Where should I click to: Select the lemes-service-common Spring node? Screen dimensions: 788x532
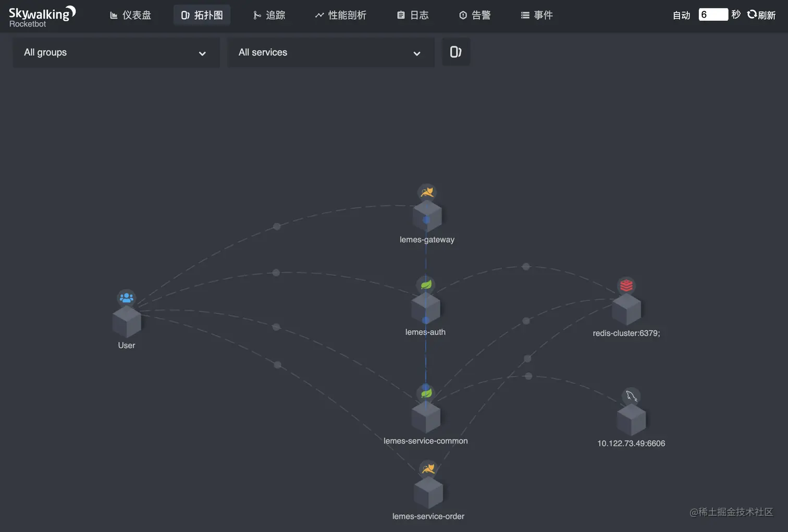[x=425, y=416]
